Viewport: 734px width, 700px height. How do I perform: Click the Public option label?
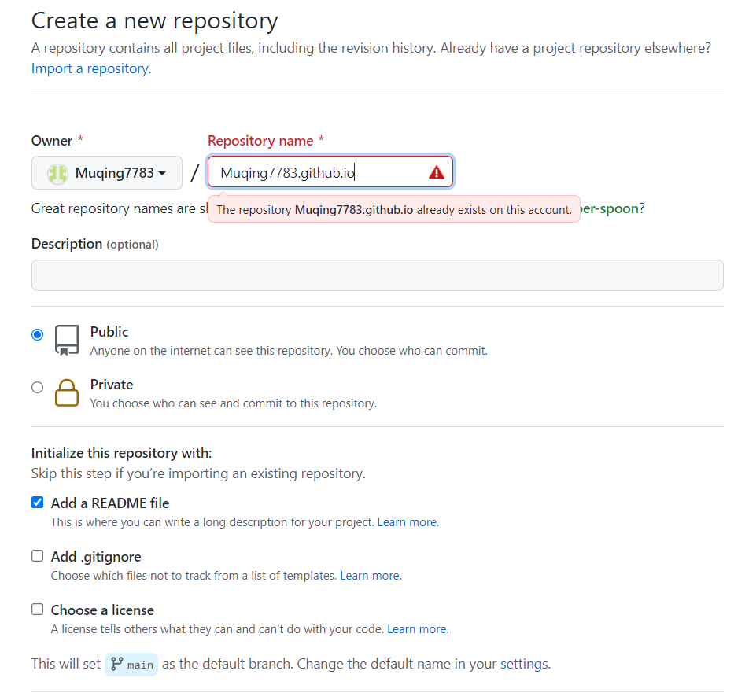tap(109, 332)
